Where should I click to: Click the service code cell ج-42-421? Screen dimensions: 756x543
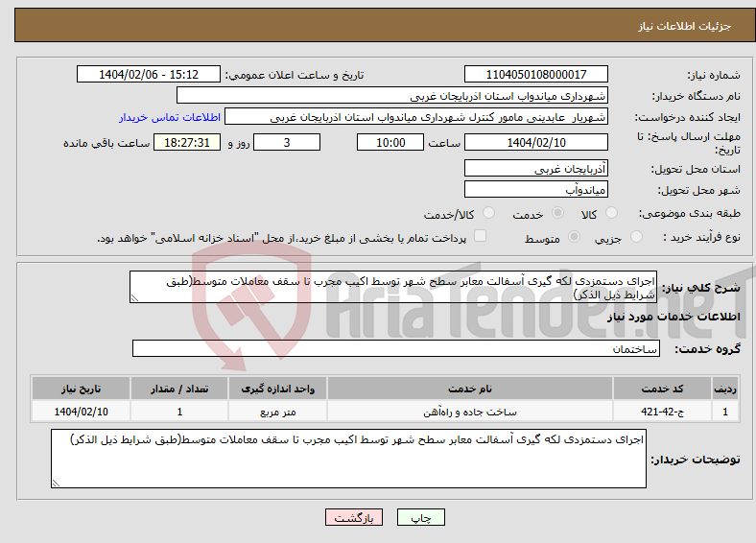click(663, 412)
